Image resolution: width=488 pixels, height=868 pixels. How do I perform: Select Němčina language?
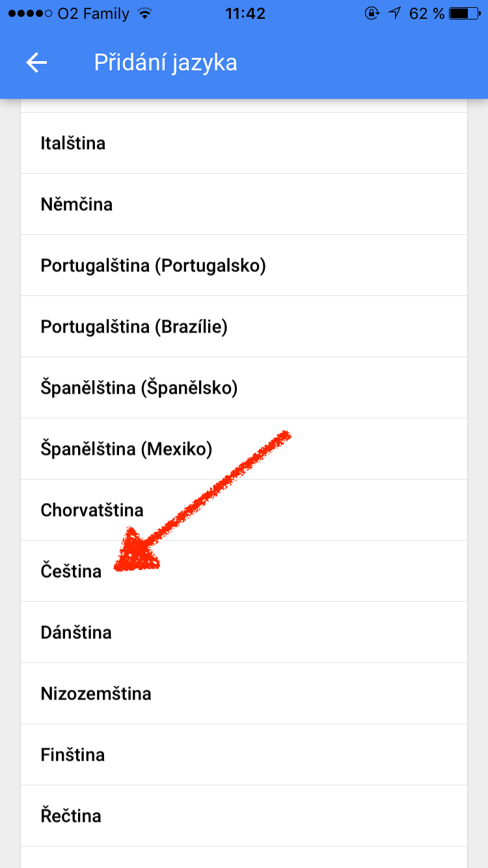point(77,204)
